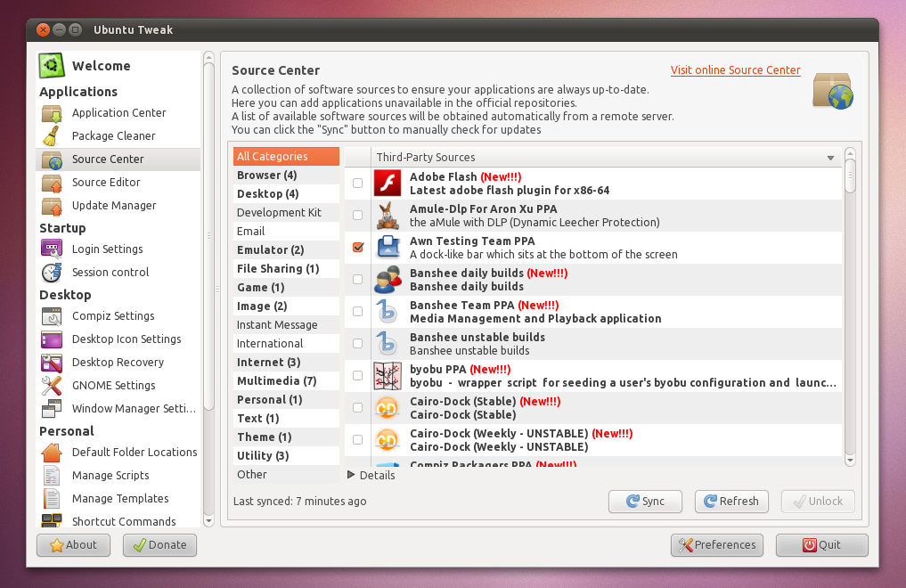Select the Other category
This screenshot has width=906, height=588.
(286, 474)
